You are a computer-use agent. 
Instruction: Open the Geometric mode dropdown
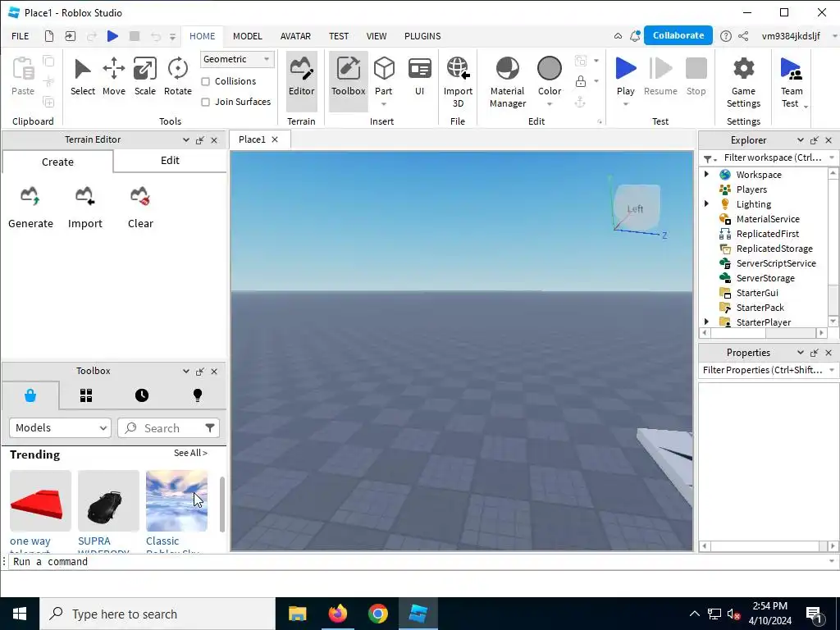click(237, 59)
